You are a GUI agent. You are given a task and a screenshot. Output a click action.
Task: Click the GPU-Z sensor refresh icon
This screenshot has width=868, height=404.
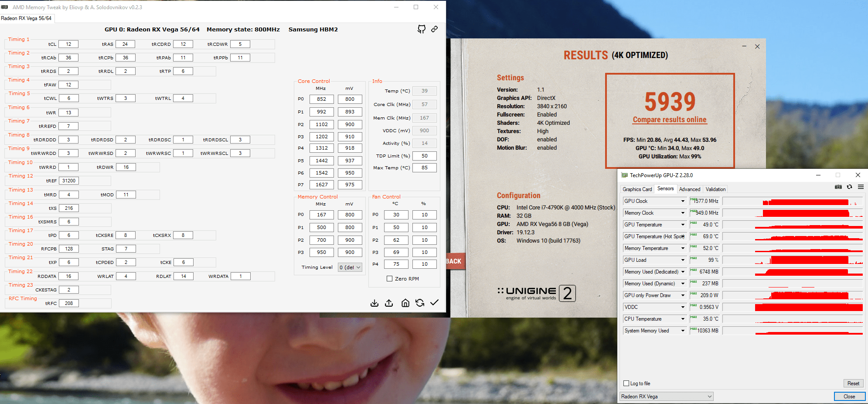[849, 187]
